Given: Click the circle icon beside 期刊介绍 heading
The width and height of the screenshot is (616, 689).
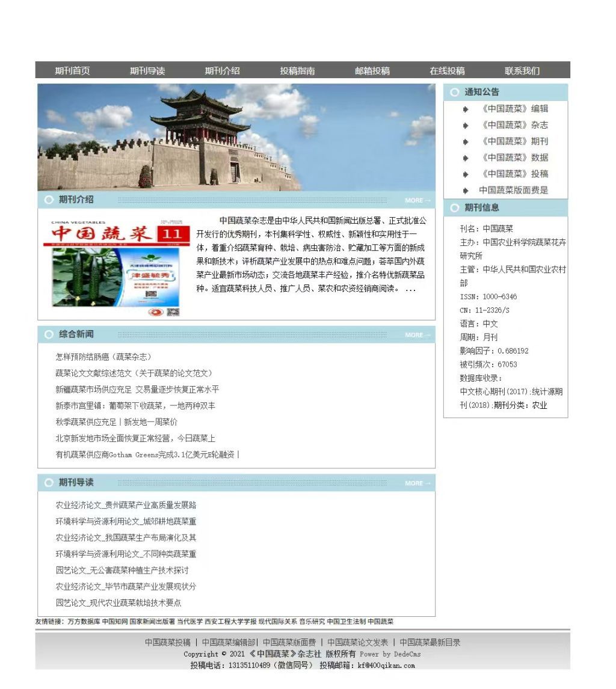Looking at the screenshot, I should click(48, 199).
